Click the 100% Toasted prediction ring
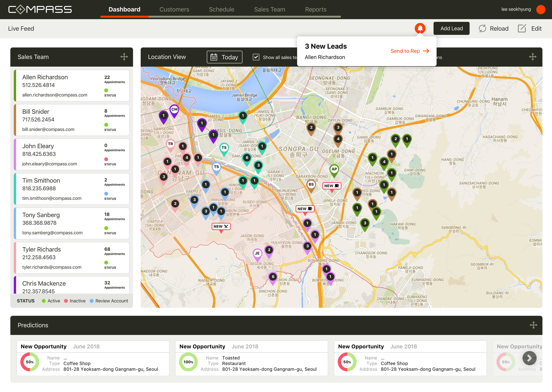 [x=188, y=362]
